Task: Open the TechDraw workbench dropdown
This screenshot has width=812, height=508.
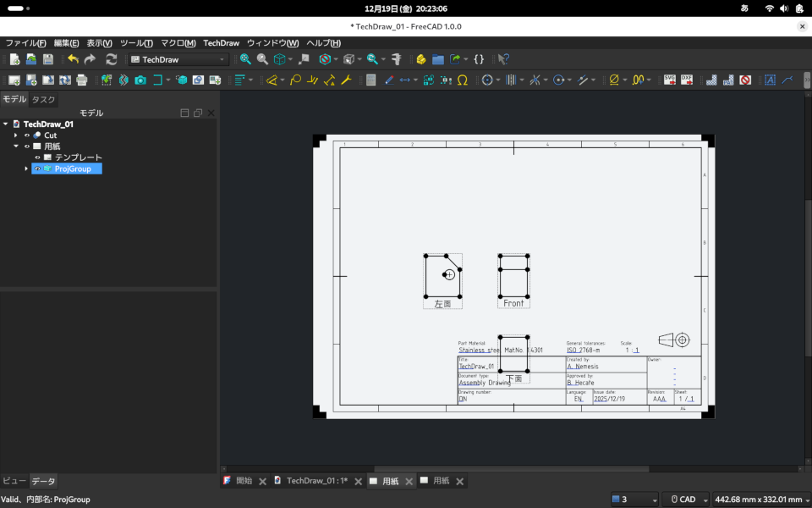Action: [x=178, y=59]
